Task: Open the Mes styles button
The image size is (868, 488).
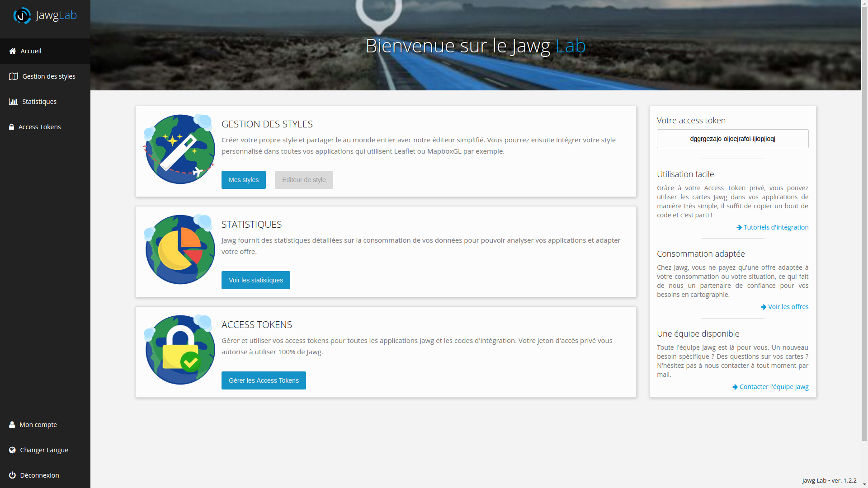Action: tap(244, 180)
